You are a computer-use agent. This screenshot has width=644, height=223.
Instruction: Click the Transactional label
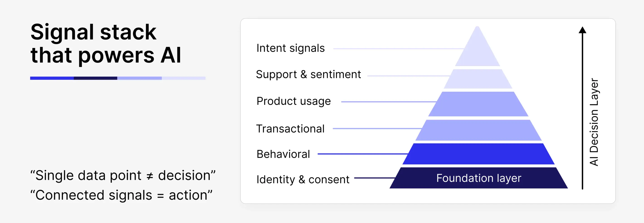pyautogui.click(x=290, y=129)
